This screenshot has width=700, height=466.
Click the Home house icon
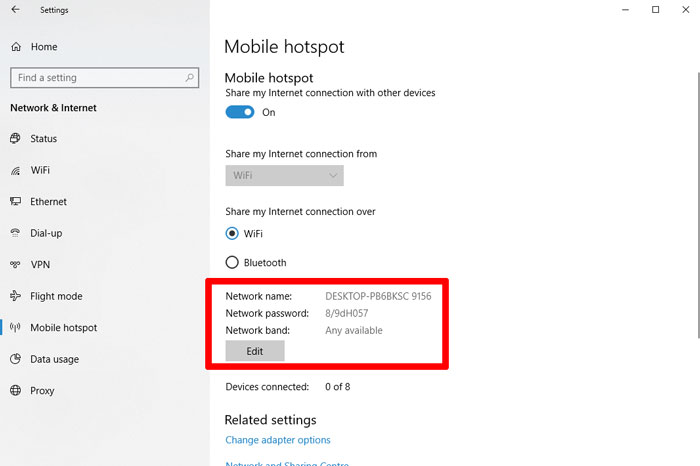[x=16, y=47]
